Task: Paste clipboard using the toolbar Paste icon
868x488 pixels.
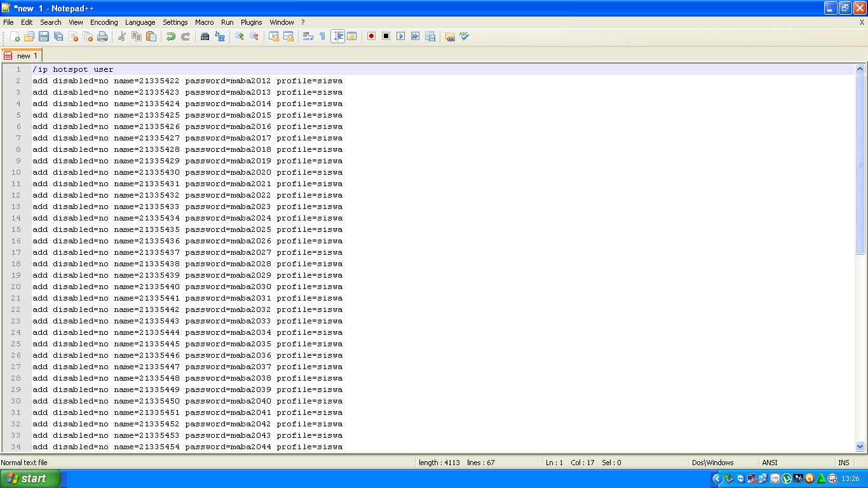Action: pos(151,37)
